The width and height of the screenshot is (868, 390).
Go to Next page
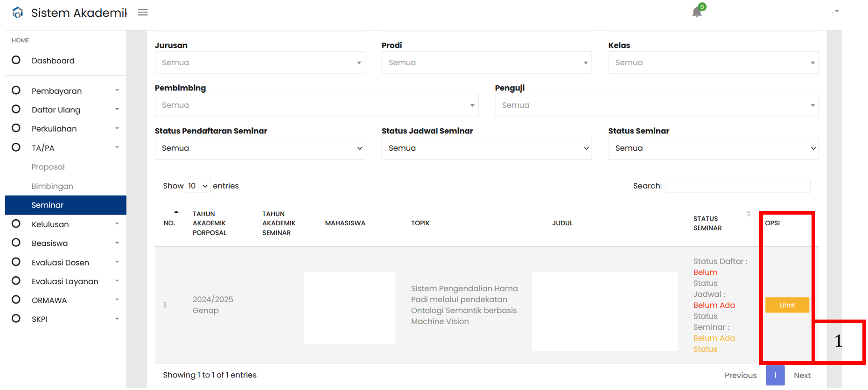click(x=802, y=376)
